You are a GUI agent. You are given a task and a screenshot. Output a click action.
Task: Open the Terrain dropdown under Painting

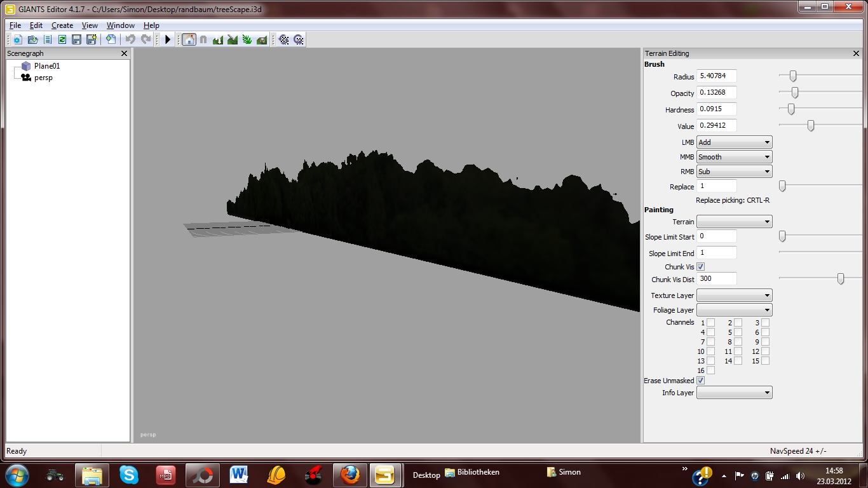735,222
